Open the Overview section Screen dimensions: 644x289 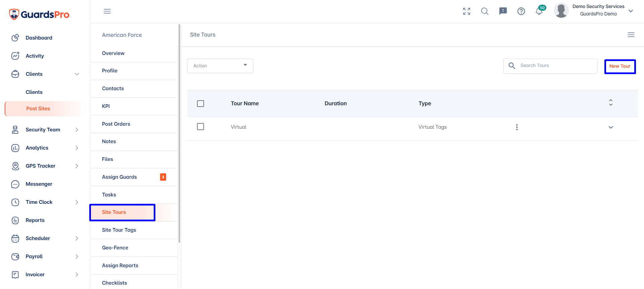click(x=134, y=53)
